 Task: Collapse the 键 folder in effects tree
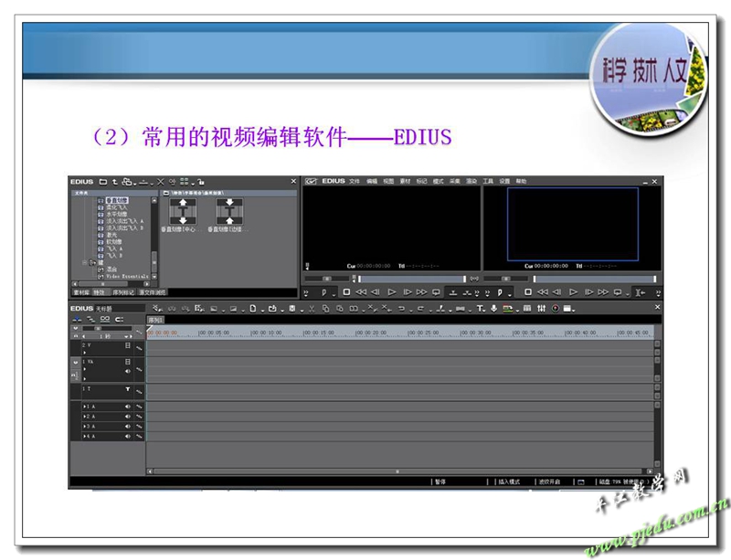pos(85,262)
